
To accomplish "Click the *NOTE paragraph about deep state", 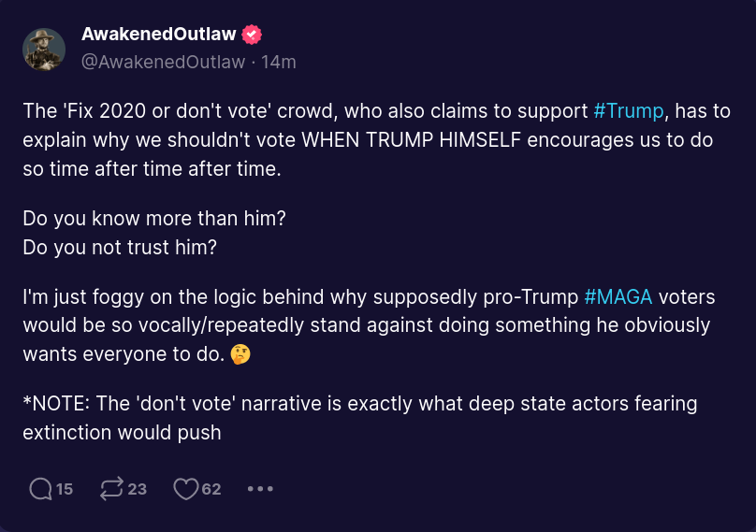I will [x=360, y=418].
